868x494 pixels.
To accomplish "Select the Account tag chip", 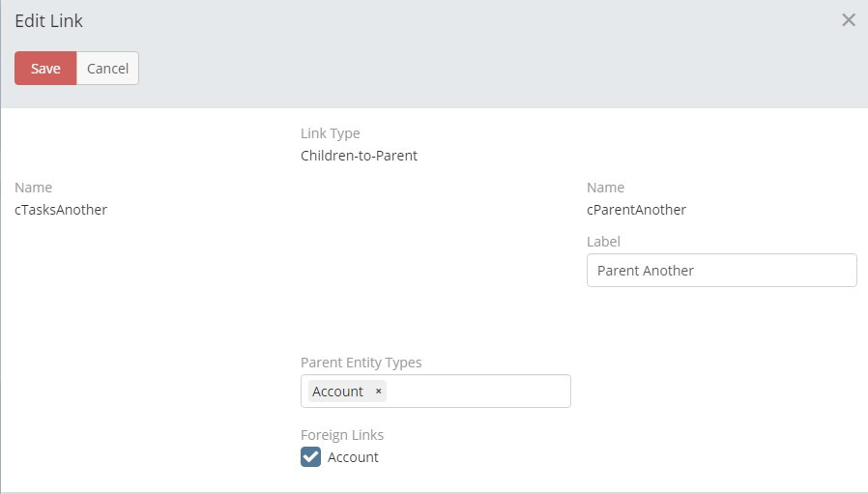I will (337, 392).
